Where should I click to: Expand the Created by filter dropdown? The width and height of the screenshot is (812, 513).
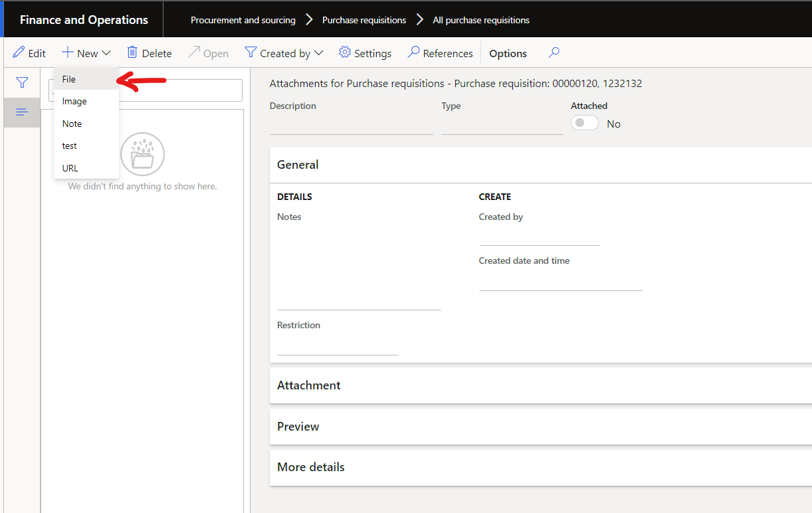pyautogui.click(x=284, y=53)
